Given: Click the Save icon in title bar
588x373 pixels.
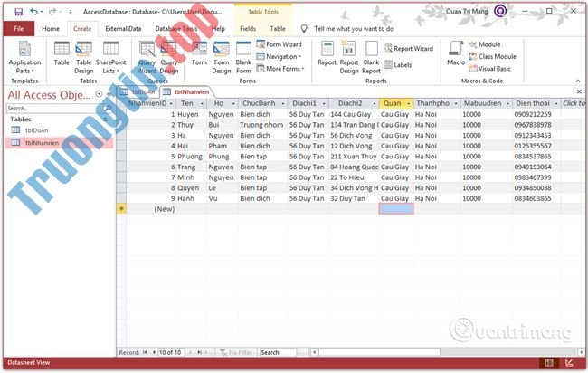Looking at the screenshot, I should [x=18, y=12].
